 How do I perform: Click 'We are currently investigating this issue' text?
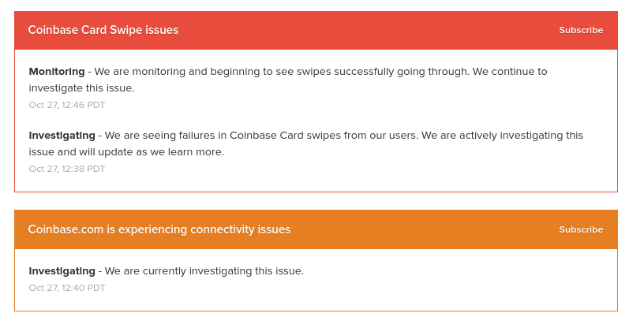tap(204, 271)
